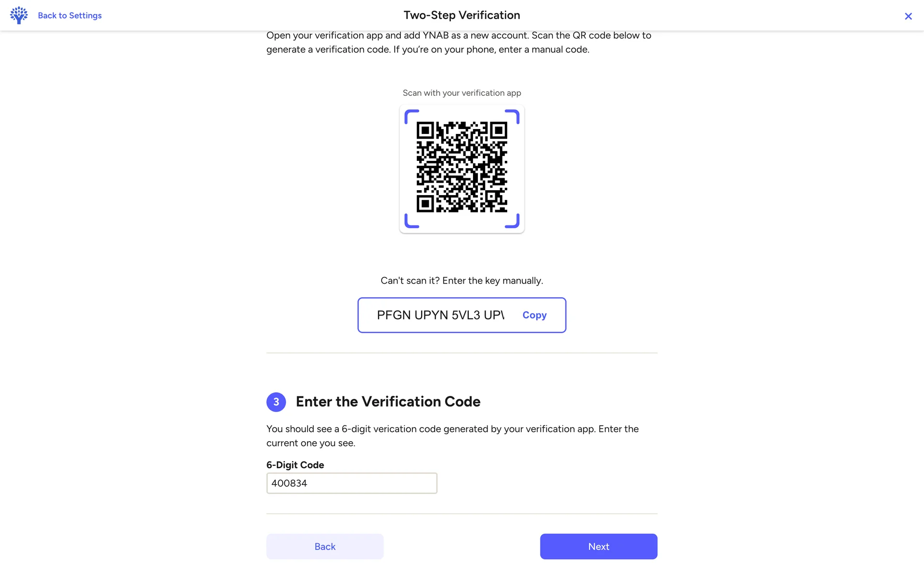Screen dimensions: 924x578
Task: Click the QR code image
Action: [x=462, y=167]
